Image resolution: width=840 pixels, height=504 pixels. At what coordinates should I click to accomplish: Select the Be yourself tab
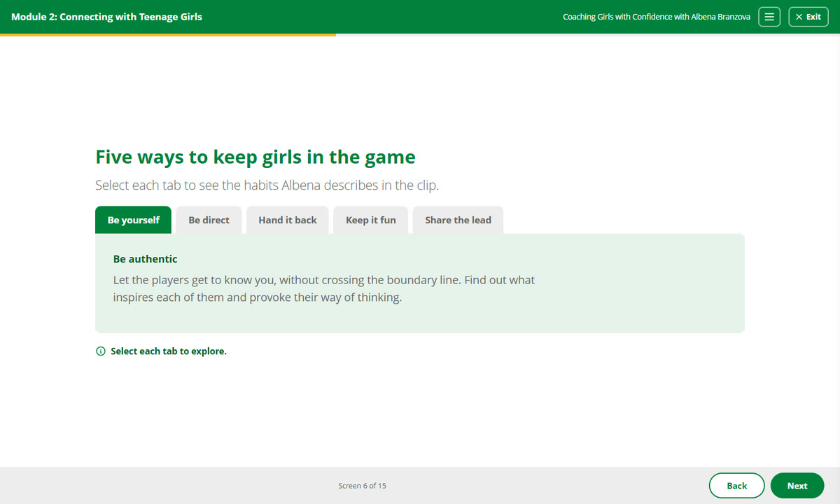click(x=134, y=220)
